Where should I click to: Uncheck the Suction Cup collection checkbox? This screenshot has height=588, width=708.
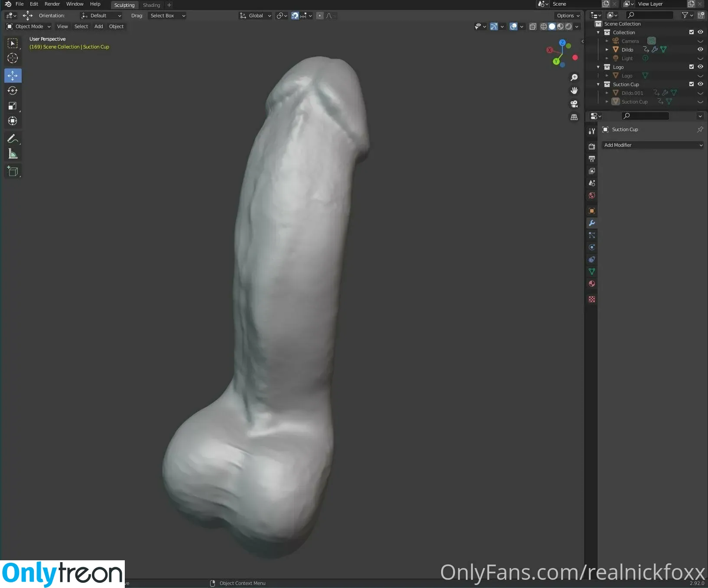pos(692,84)
